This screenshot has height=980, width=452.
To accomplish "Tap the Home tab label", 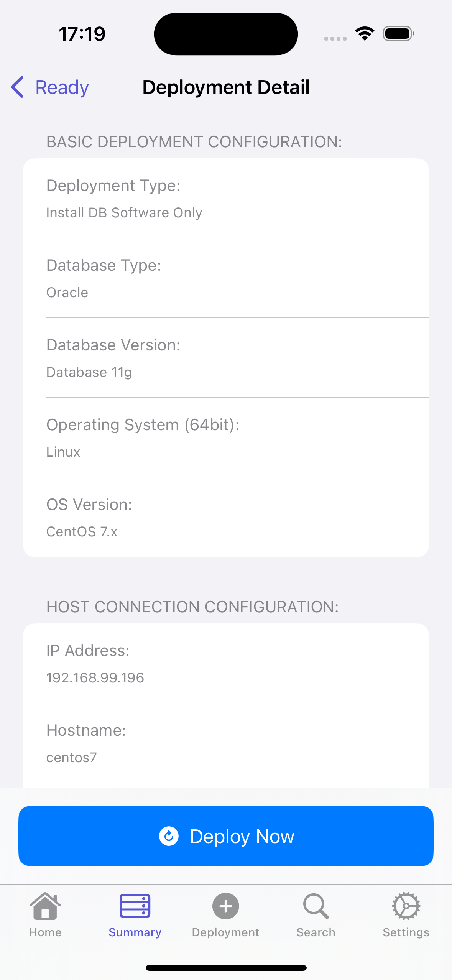I will (x=45, y=932).
